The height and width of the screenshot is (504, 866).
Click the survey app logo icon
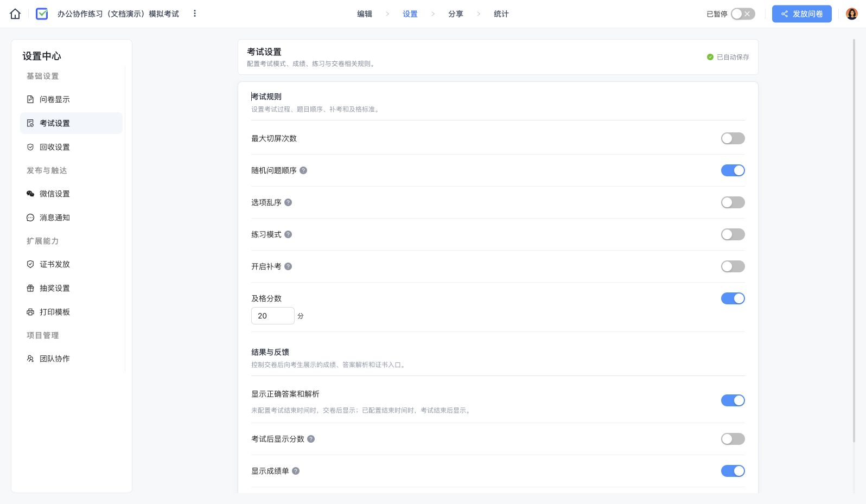pyautogui.click(x=42, y=14)
